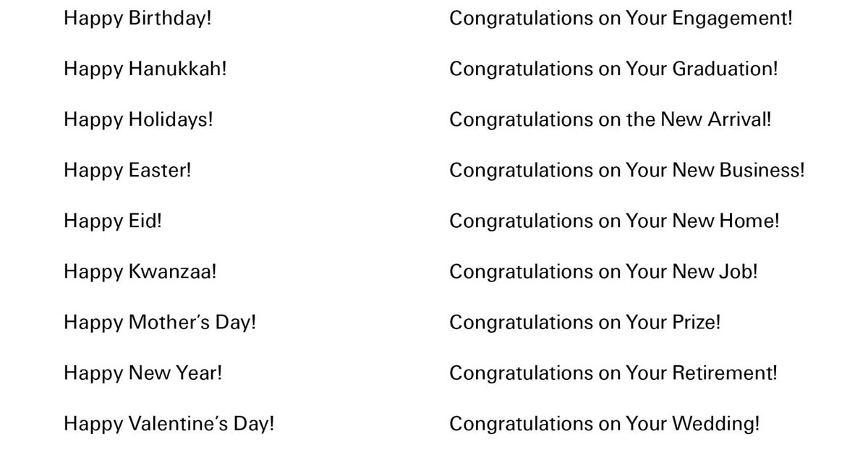This screenshot has width=868, height=455.
Task: Select "Congratulations on Your Retirement!" message
Action: (x=613, y=373)
